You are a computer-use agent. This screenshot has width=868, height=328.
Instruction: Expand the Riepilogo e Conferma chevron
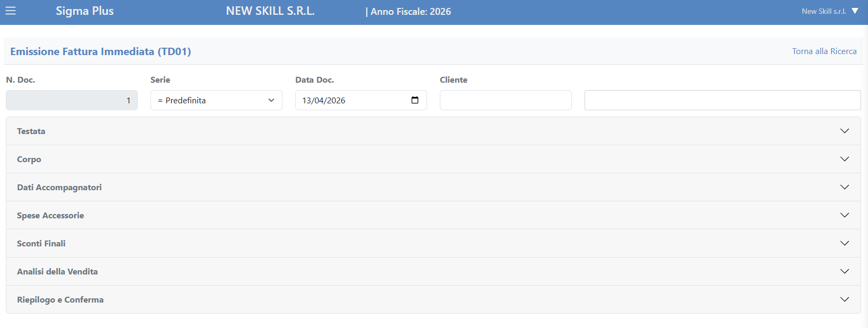tap(844, 299)
